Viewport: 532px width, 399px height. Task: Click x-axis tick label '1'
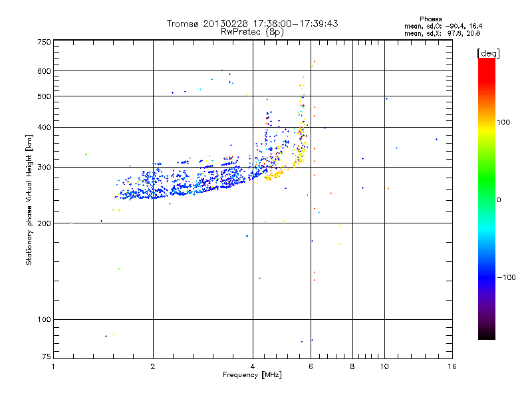53,366
